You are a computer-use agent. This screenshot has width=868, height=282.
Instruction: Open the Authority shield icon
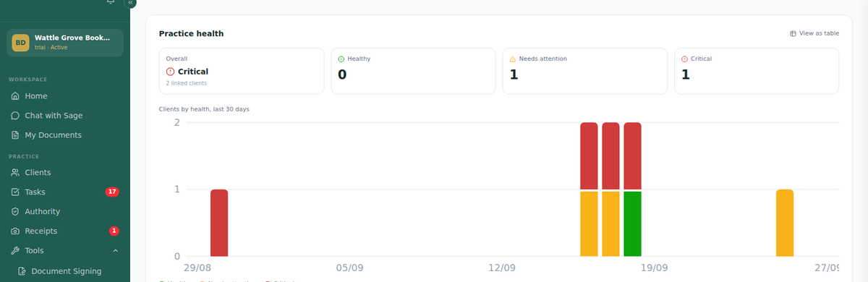(x=16, y=212)
